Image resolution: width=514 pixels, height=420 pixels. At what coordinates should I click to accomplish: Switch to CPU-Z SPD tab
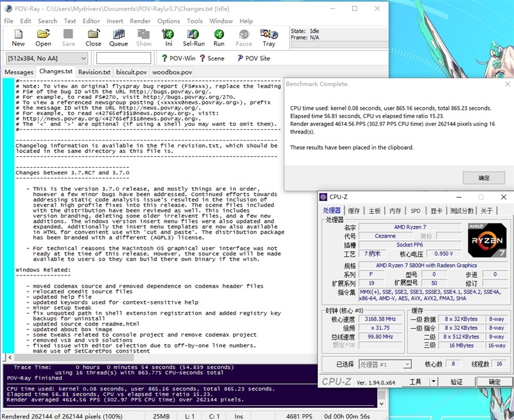click(x=415, y=211)
